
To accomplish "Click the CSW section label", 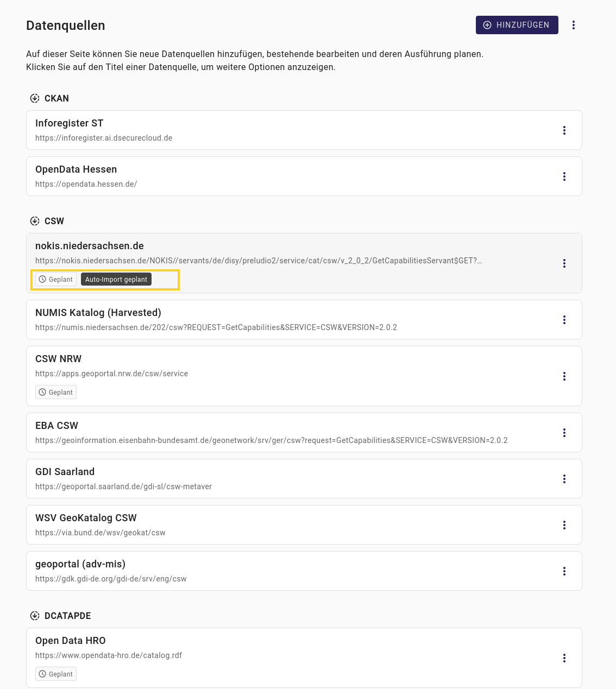I will pos(54,221).
